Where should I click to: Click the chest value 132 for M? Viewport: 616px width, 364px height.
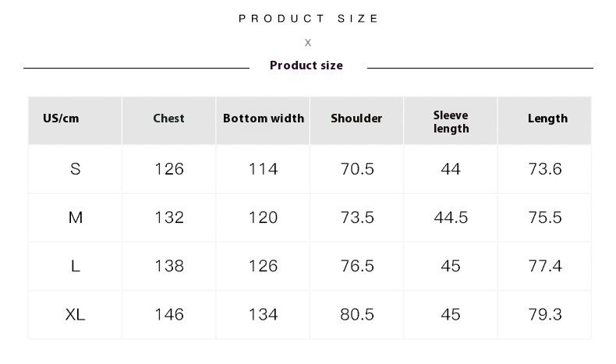point(169,217)
